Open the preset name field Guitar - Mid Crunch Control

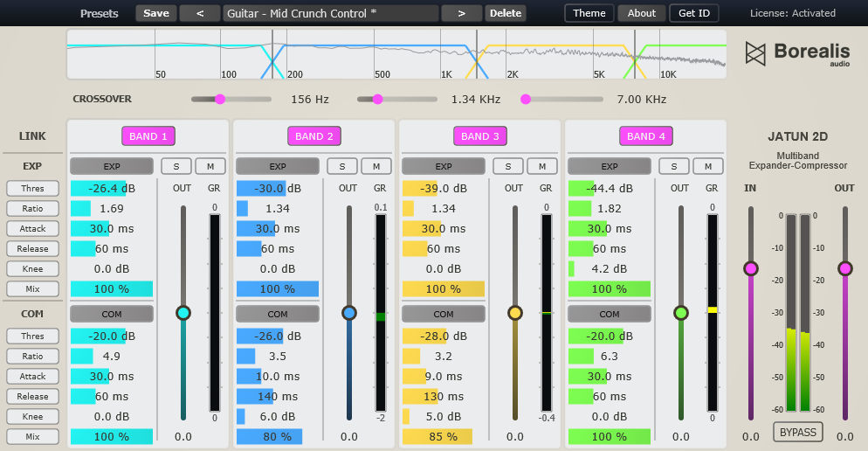pos(331,13)
